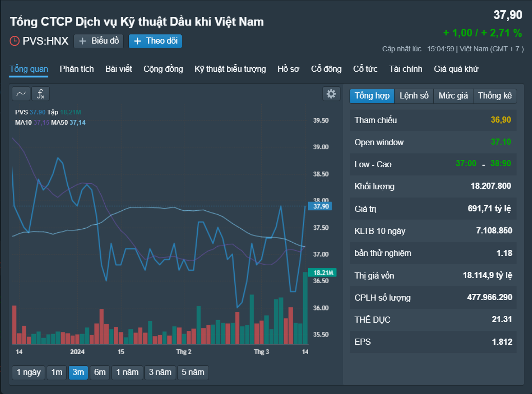The image size is (532, 394).
Task: Click CPLH số lượng value 477.966.290
Action: tap(489, 298)
